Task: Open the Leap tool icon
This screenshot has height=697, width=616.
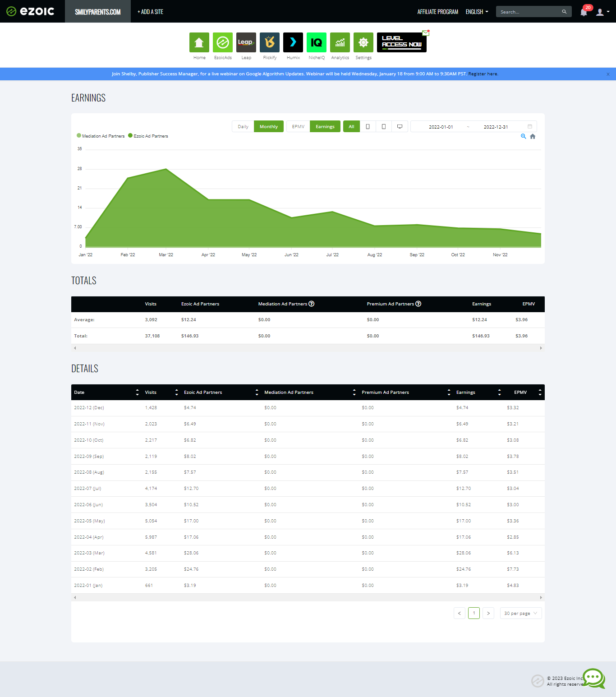Action: (246, 42)
